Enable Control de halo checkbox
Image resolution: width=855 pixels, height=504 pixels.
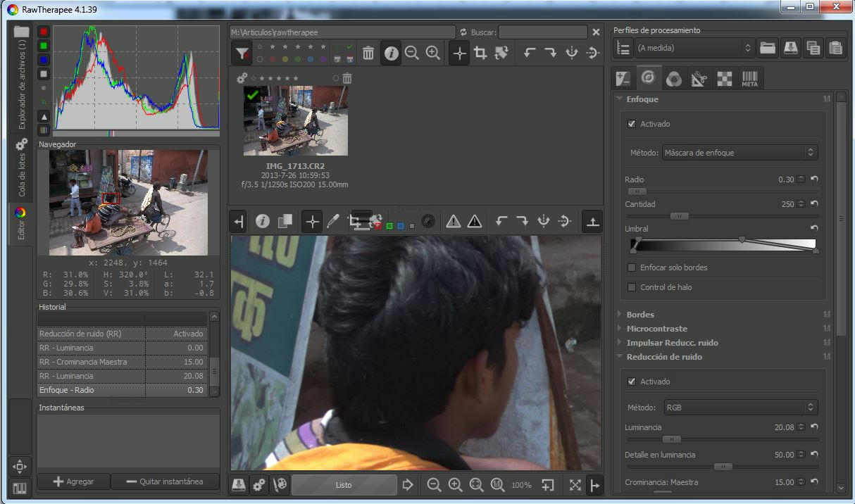pyautogui.click(x=632, y=287)
